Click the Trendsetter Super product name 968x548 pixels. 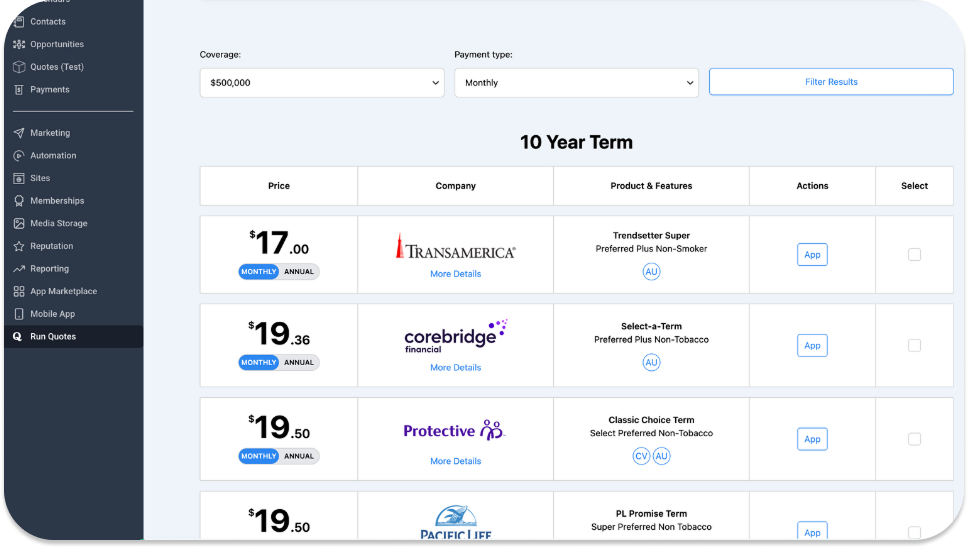pos(651,236)
